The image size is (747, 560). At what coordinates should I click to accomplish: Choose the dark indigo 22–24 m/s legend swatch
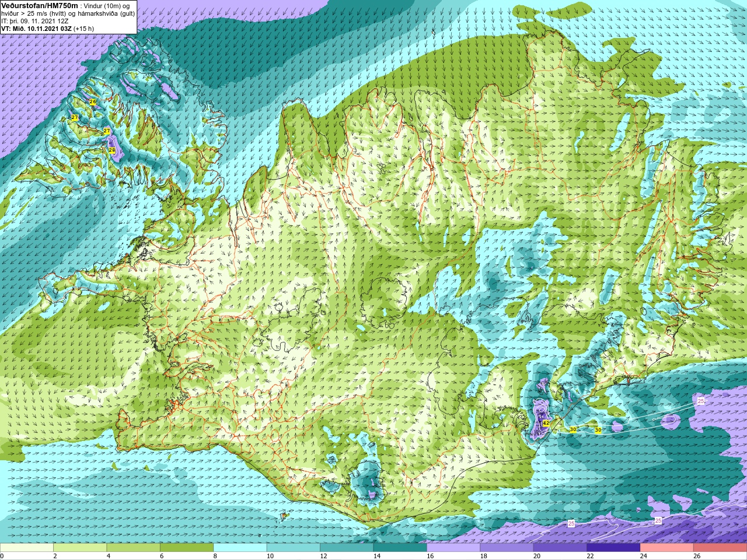614,548
